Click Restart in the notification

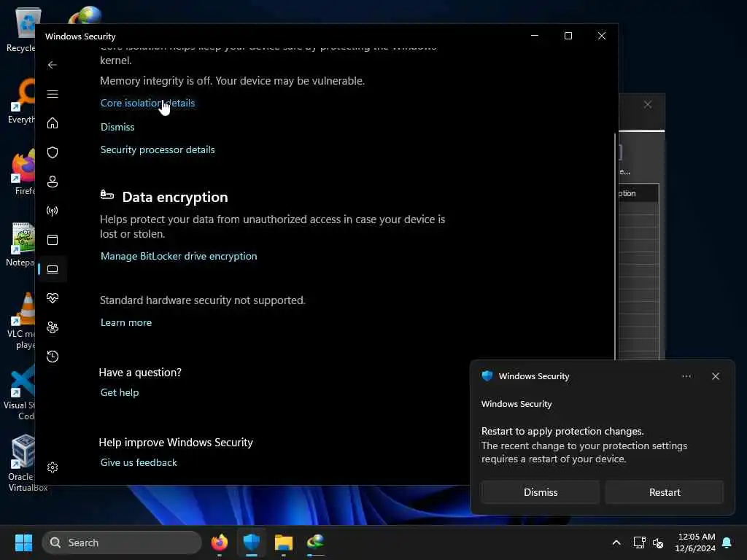click(x=664, y=492)
